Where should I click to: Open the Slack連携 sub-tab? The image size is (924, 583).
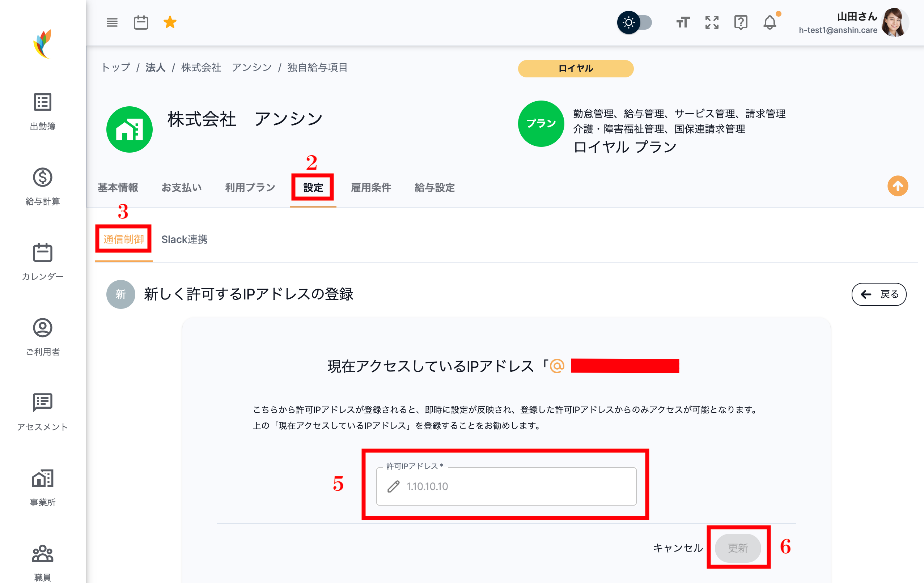tap(185, 239)
